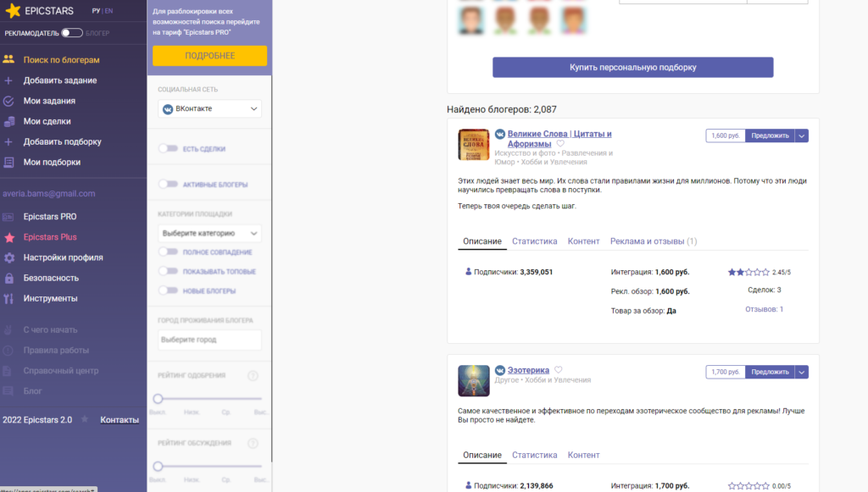This screenshot has height=492, width=868.
Task: Click the averia.bams@gmail.com account email
Action: [48, 193]
